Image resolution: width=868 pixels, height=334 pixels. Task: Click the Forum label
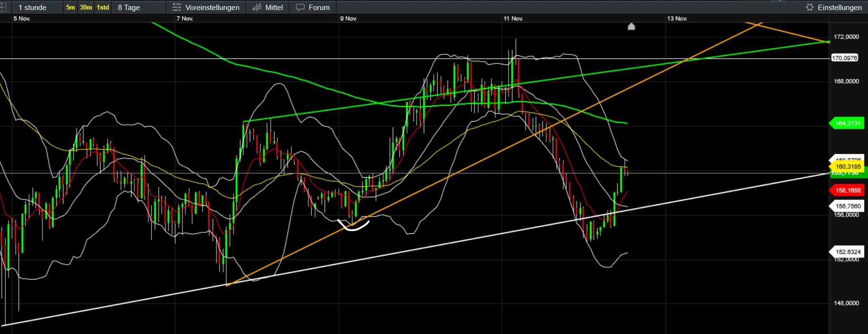(x=319, y=8)
